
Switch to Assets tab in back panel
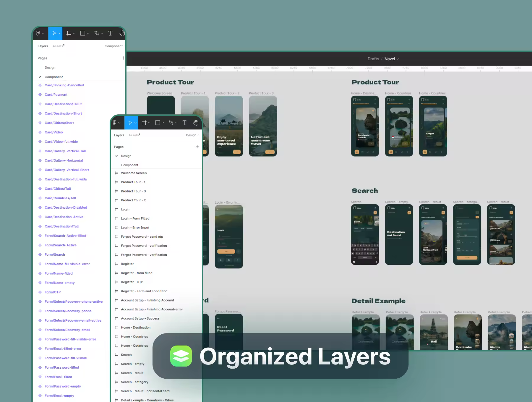[58, 46]
